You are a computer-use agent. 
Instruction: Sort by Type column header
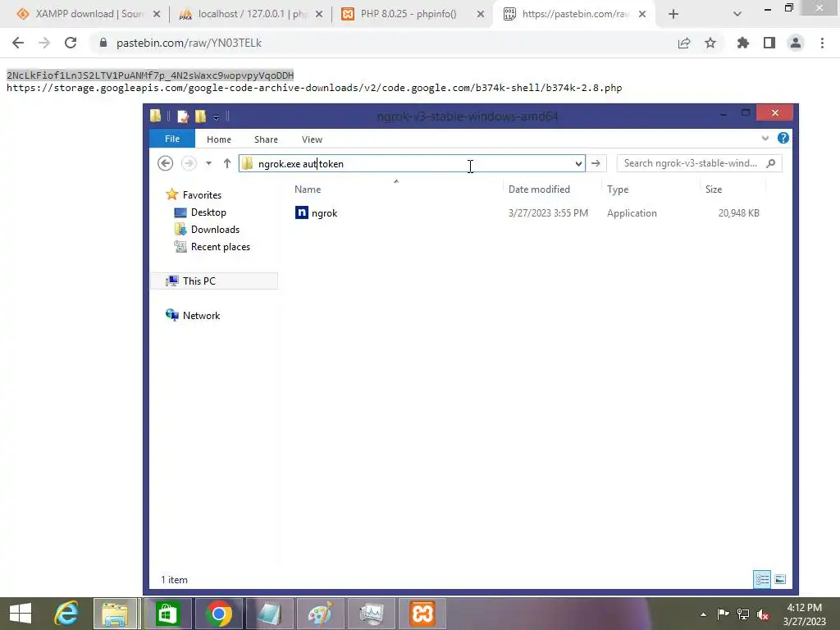click(x=618, y=189)
